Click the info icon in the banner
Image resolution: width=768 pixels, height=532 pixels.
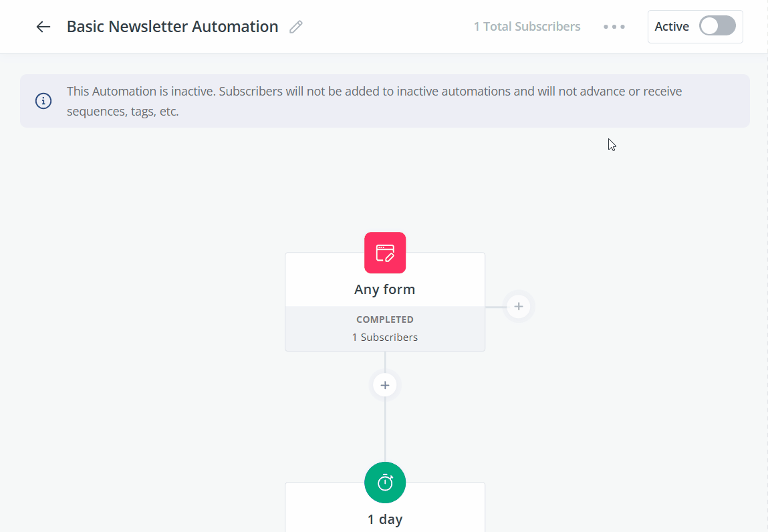click(x=43, y=101)
